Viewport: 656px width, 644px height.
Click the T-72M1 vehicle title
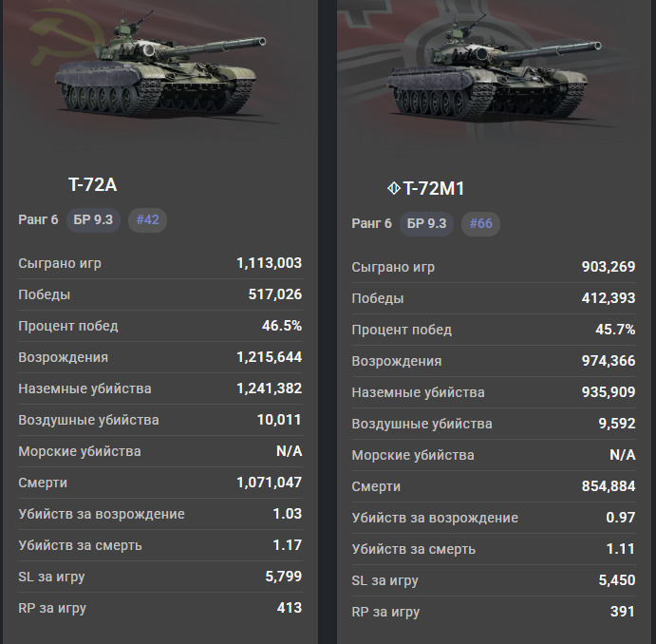(x=434, y=188)
